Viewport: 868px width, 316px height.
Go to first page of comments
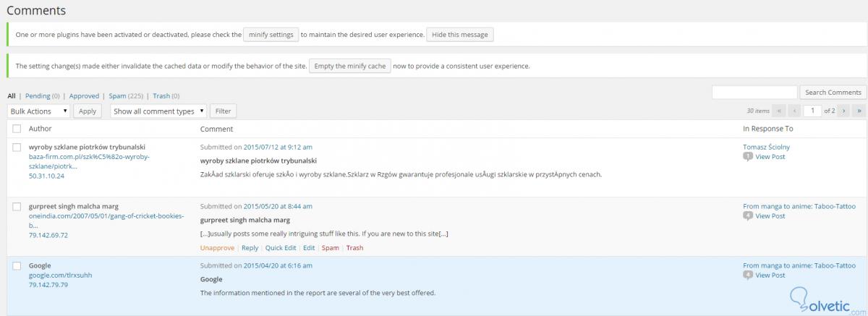(x=779, y=111)
